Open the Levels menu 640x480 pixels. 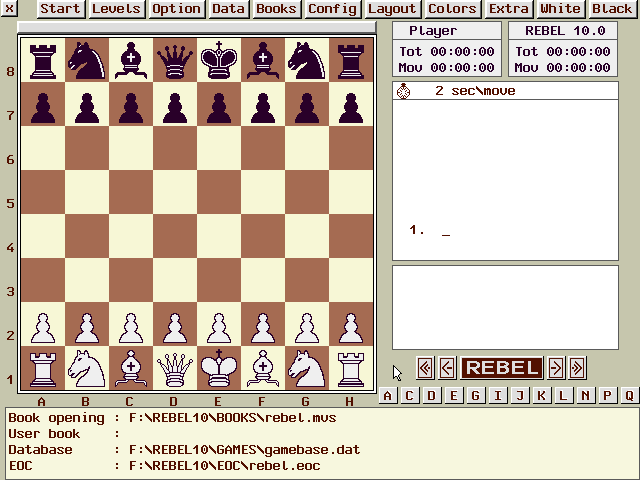(116, 9)
